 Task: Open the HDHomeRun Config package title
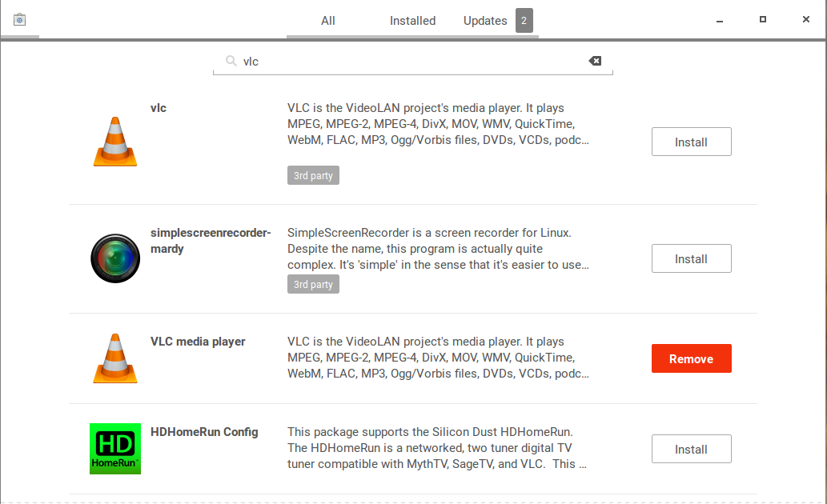[x=204, y=432]
